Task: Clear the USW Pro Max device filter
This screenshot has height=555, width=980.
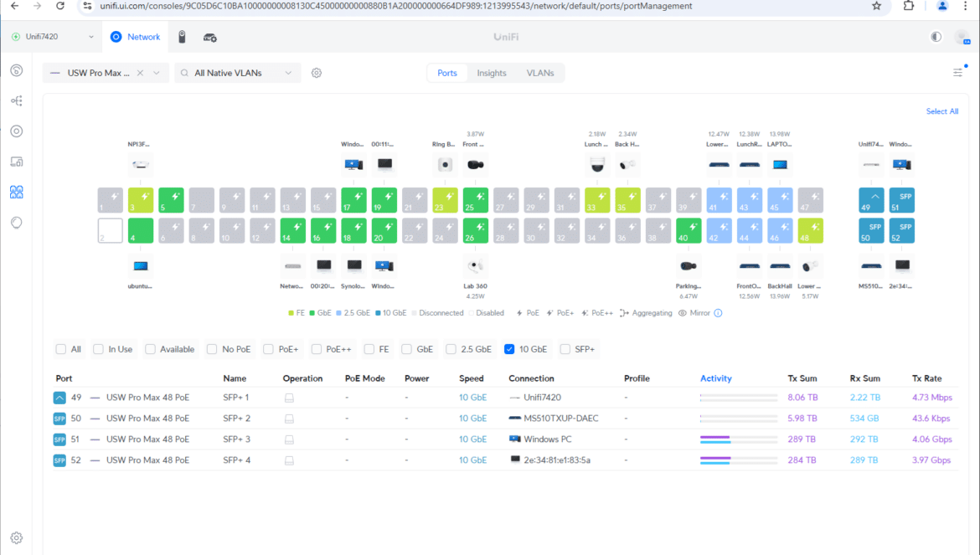Action: pos(140,73)
